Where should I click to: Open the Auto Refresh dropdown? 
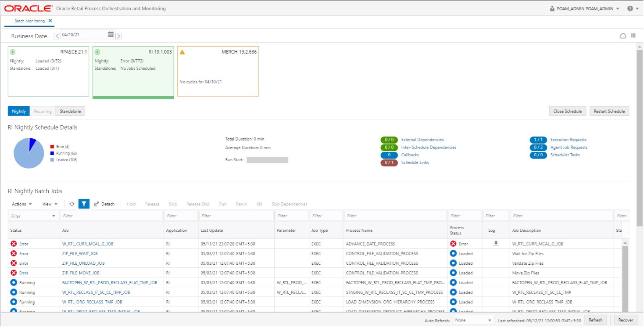click(474, 320)
